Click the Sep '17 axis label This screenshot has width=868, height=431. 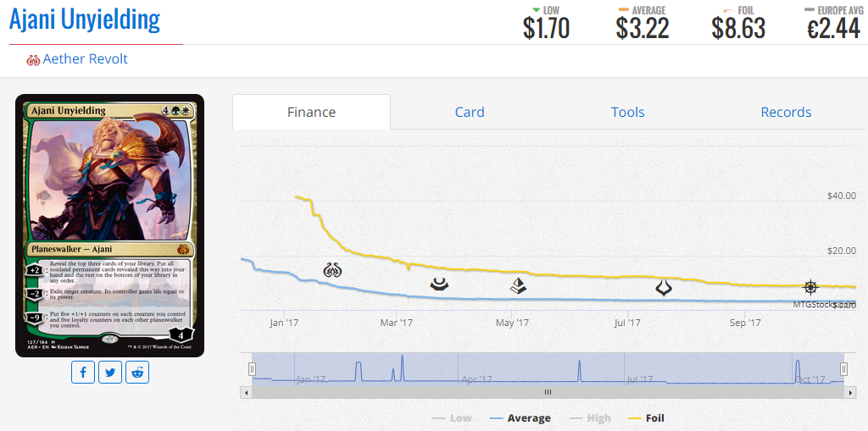tap(745, 323)
